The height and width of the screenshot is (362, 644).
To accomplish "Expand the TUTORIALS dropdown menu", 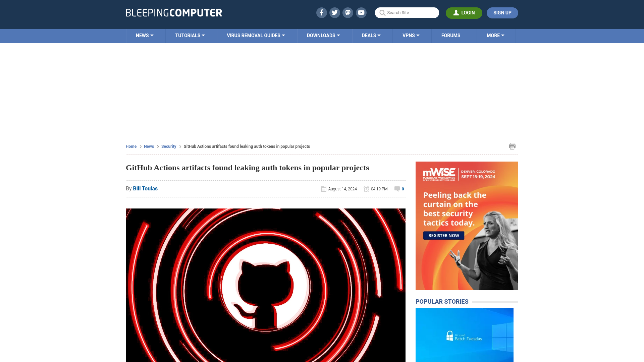I will tap(190, 35).
